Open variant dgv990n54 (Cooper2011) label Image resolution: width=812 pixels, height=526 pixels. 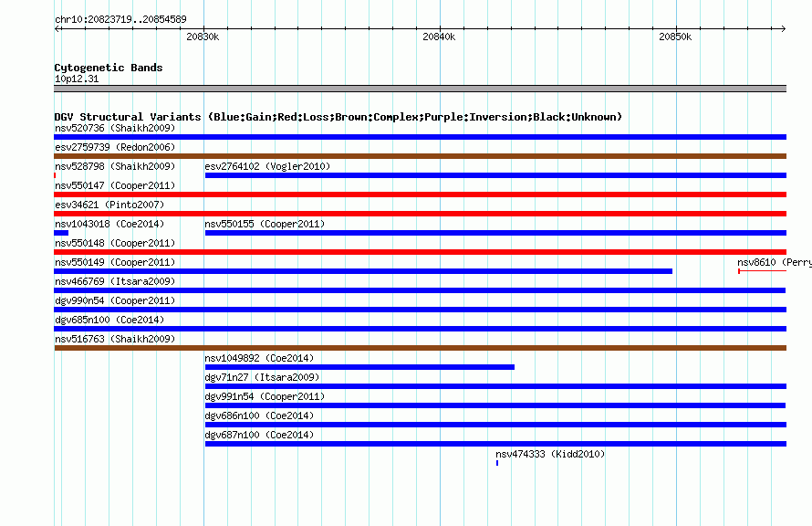point(115,300)
